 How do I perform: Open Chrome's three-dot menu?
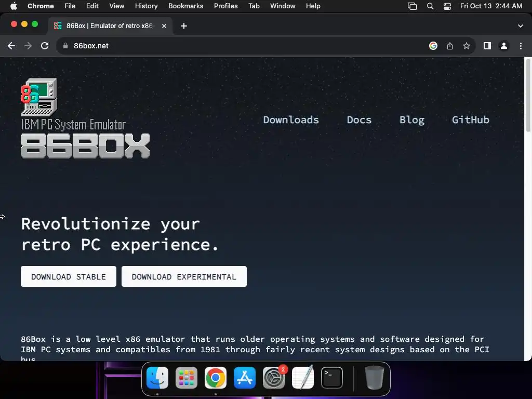(521, 46)
